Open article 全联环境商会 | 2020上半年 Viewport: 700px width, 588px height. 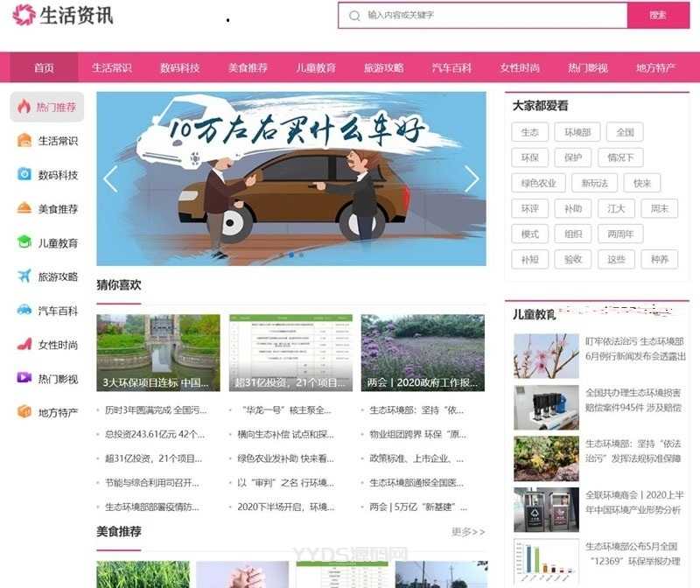634,502
